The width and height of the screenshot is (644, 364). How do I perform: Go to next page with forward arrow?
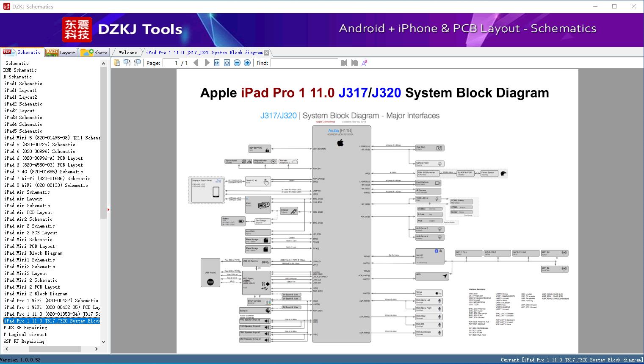[x=207, y=62]
